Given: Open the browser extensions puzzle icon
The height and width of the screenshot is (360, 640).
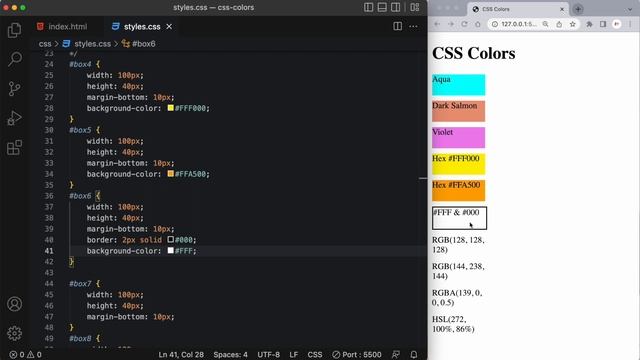Looking at the screenshot, I should click(x=589, y=24).
